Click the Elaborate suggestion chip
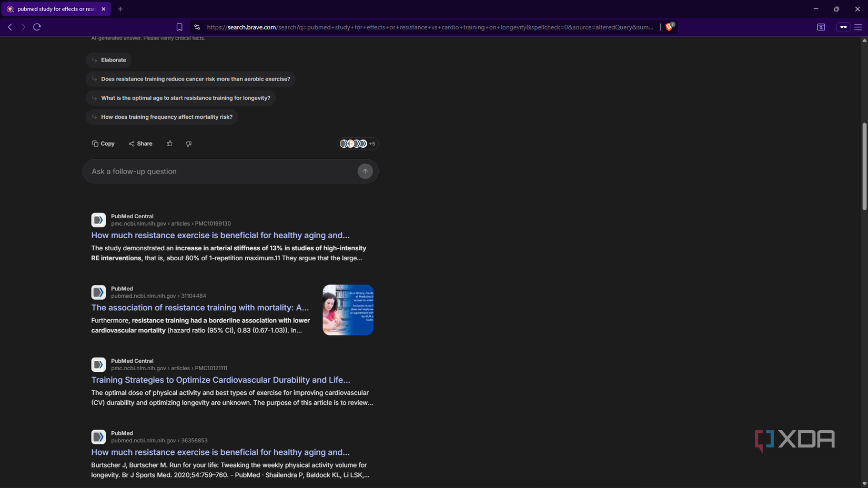868x488 pixels. [x=108, y=60]
